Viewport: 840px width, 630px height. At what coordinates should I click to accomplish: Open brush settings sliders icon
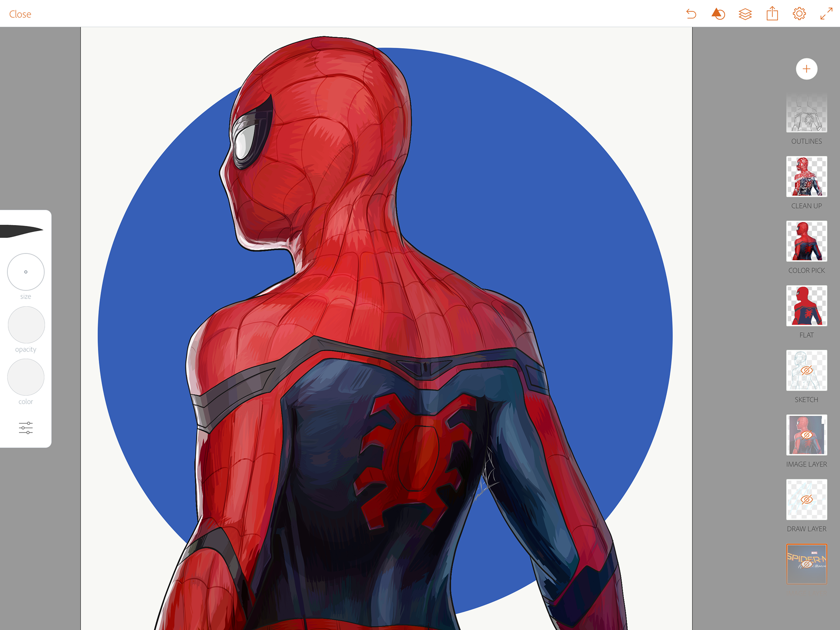(x=26, y=428)
